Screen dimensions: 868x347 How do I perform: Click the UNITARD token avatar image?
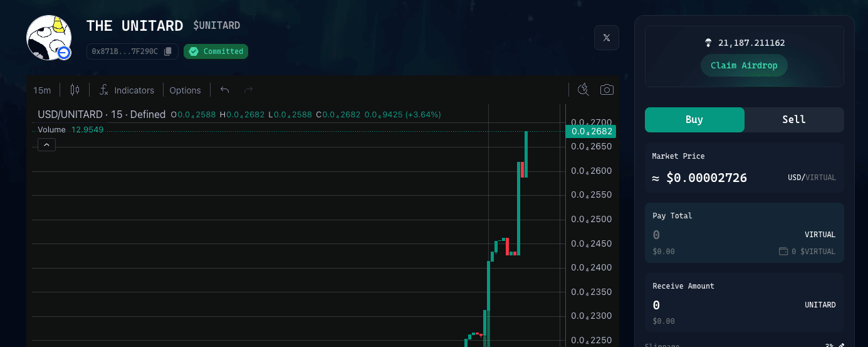49,38
